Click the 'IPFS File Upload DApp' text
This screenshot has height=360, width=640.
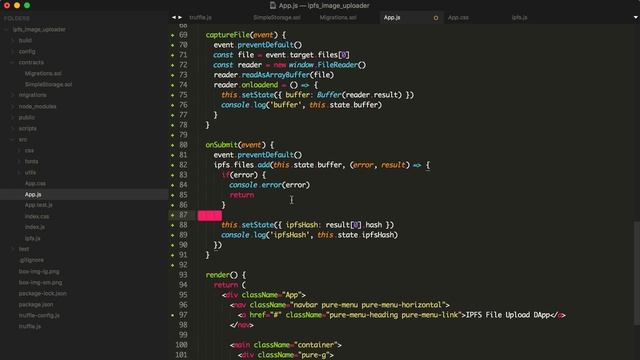click(508, 315)
